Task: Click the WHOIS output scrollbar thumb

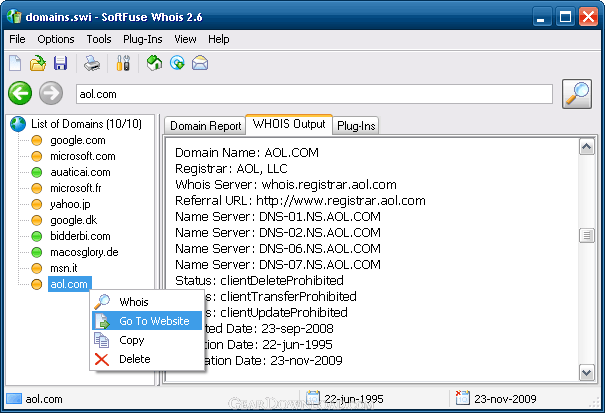Action: click(586, 235)
